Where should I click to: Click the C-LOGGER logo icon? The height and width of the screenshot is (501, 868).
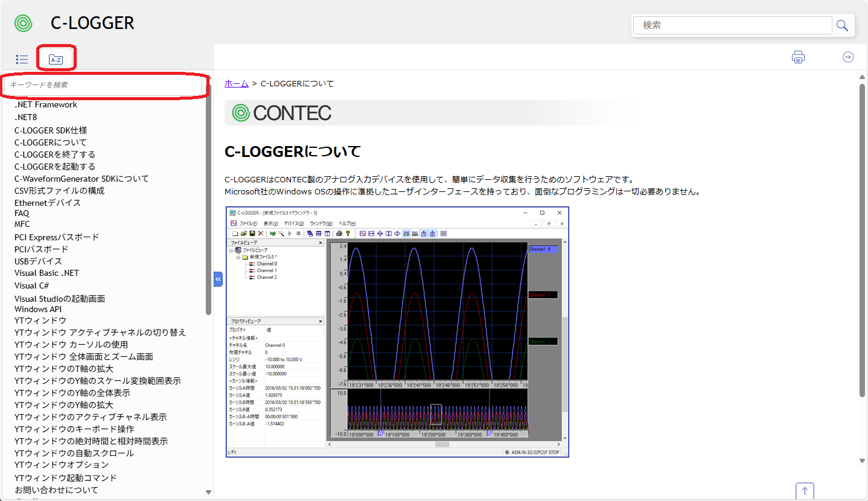click(x=24, y=24)
